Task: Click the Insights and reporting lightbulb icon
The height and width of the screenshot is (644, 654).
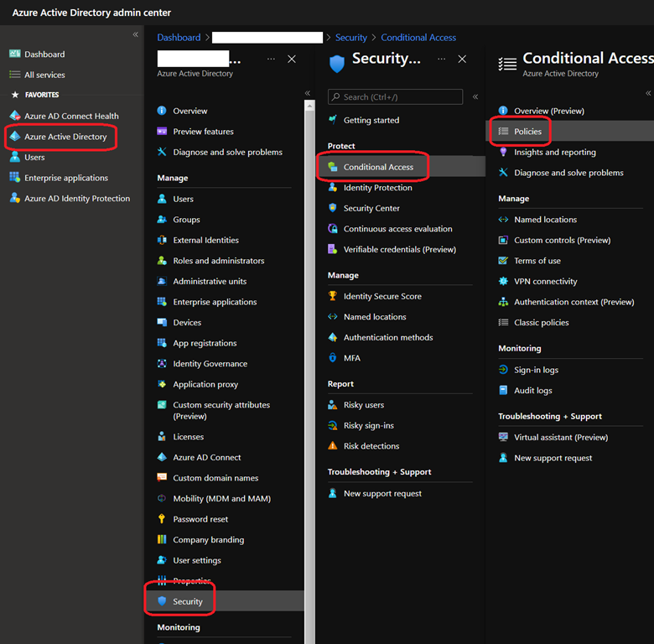Action: click(503, 153)
